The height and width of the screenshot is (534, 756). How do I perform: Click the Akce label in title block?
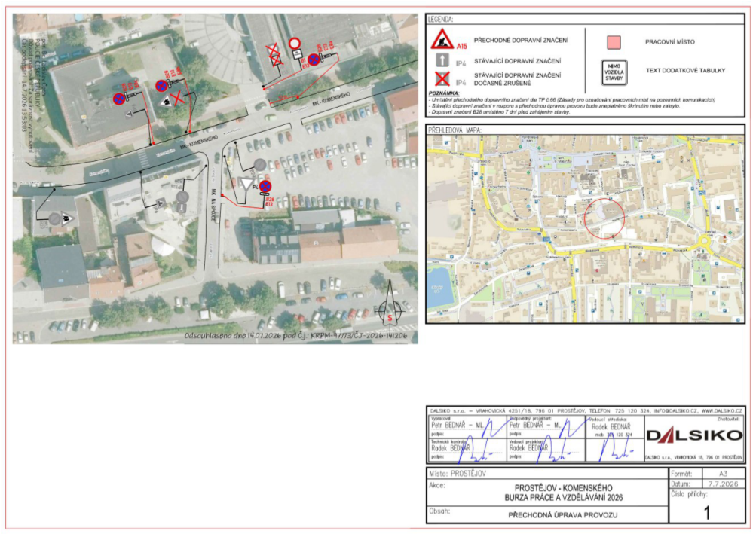point(437,485)
